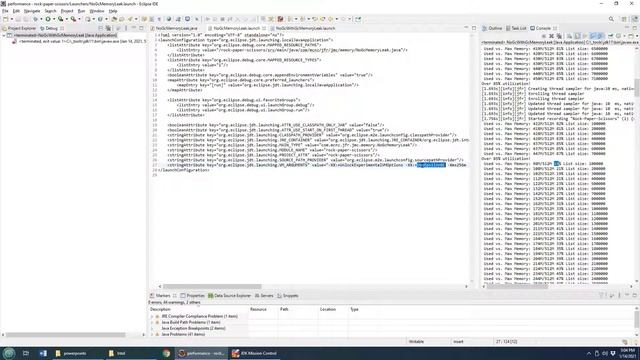
Task: Click the New file wizard icon
Action: (x=6, y=19)
